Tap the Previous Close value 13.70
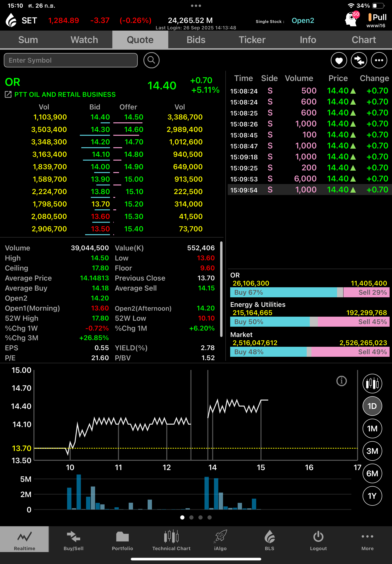This screenshot has width=392, height=564. point(206,278)
